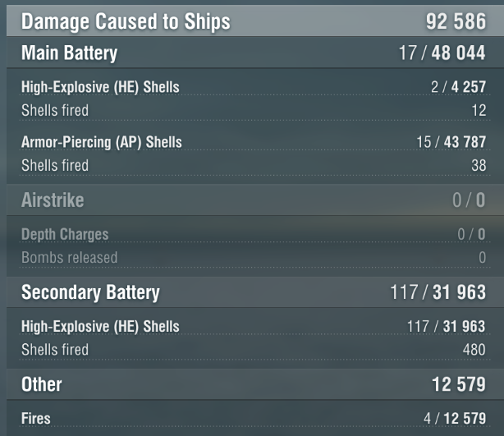The height and width of the screenshot is (436, 504).
Task: Click secondary shells fired value 480
Action: (474, 350)
